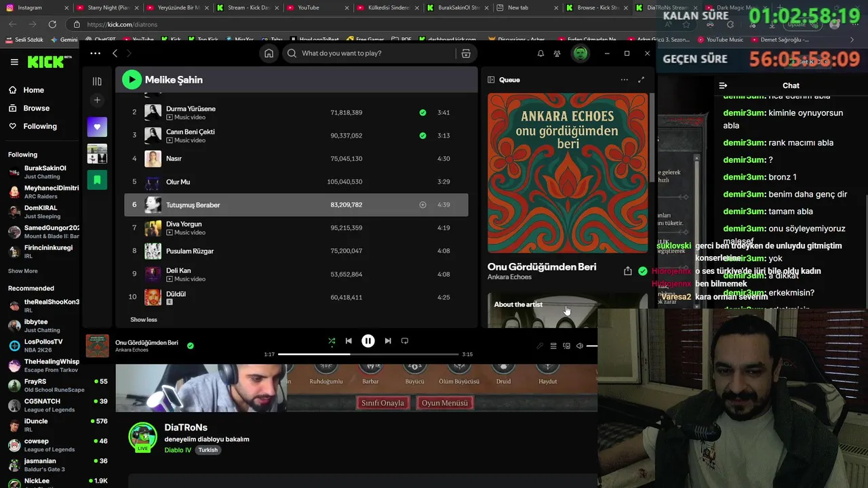Open Diablo IV category link
The width and height of the screenshot is (868, 488).
click(x=178, y=450)
